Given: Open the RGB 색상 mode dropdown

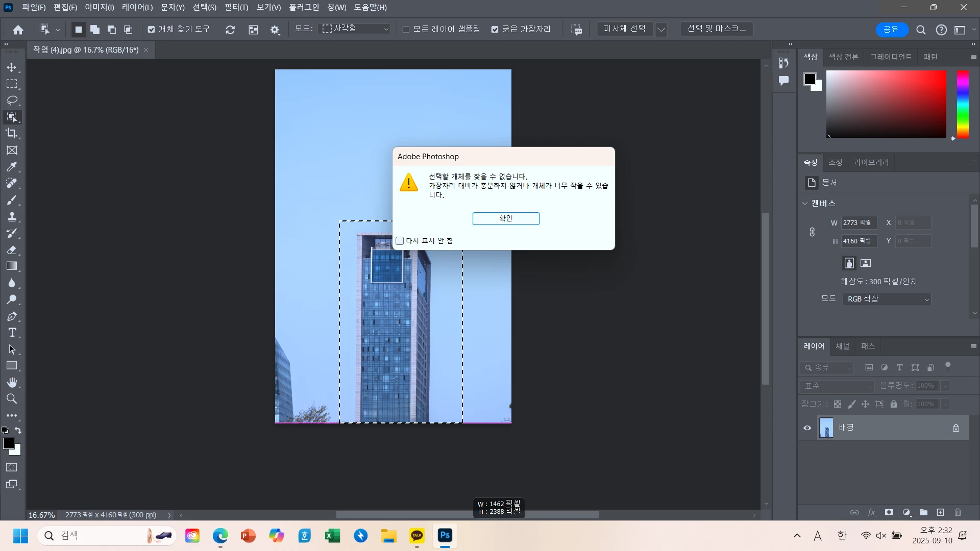Looking at the screenshot, I should [887, 299].
